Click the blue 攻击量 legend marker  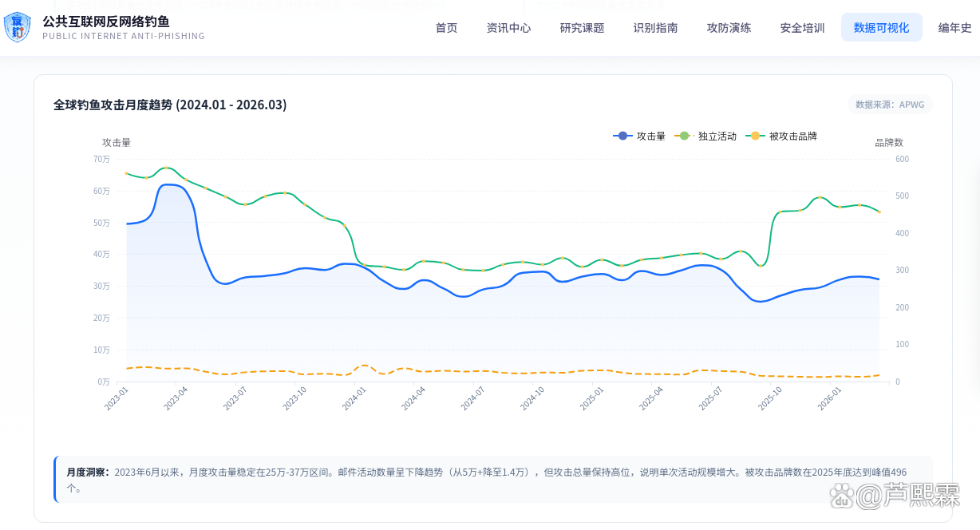(622, 136)
